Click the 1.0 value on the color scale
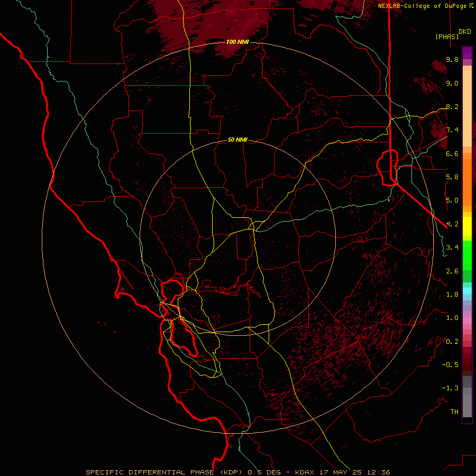This screenshot has height=476, width=476. point(452,318)
